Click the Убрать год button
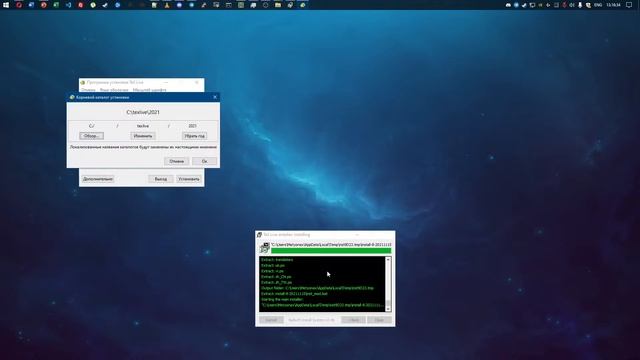The image size is (640, 360). click(x=194, y=136)
